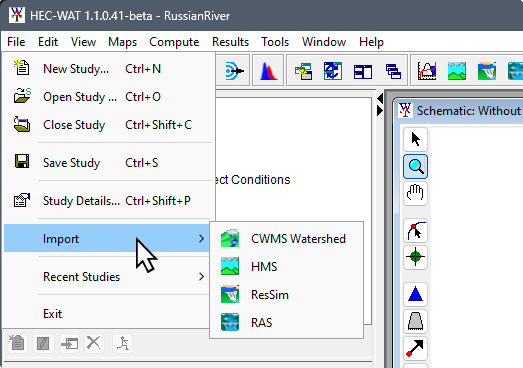Import a CWMS Watershed

coord(286,239)
